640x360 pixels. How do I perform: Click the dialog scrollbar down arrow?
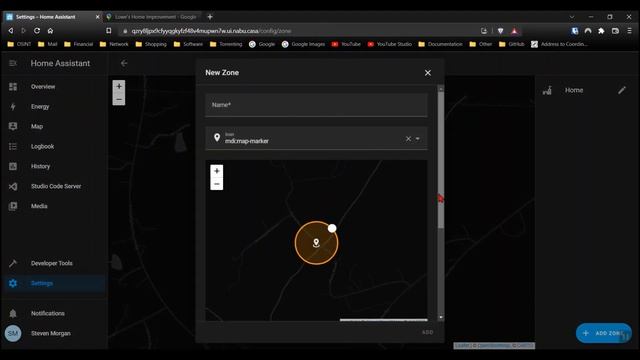(441, 317)
